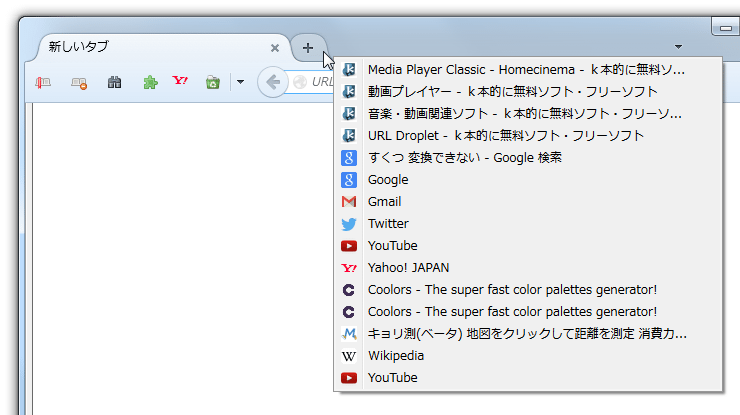This screenshot has width=740, height=415.
Task: Open second Coolors entry above キョリ測
Action: 528,312
